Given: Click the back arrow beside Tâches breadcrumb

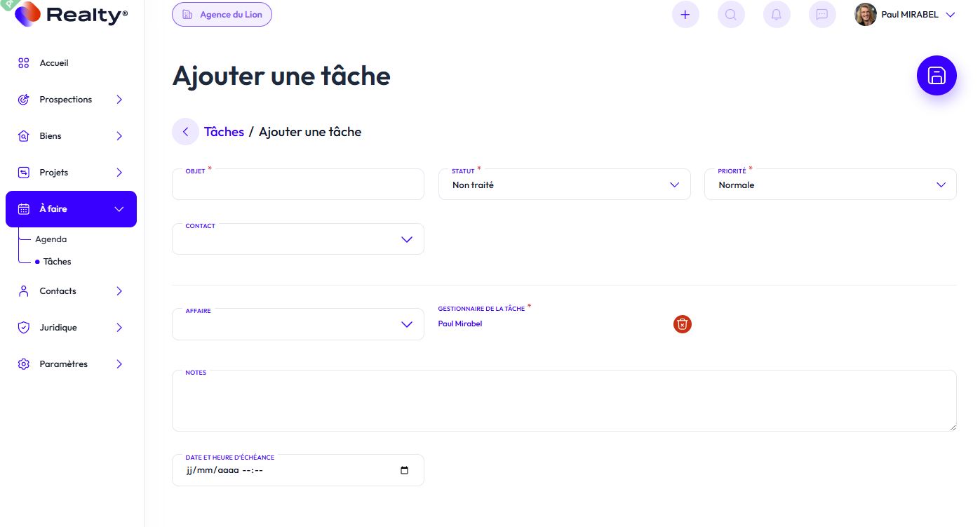Looking at the screenshot, I should pos(185,132).
